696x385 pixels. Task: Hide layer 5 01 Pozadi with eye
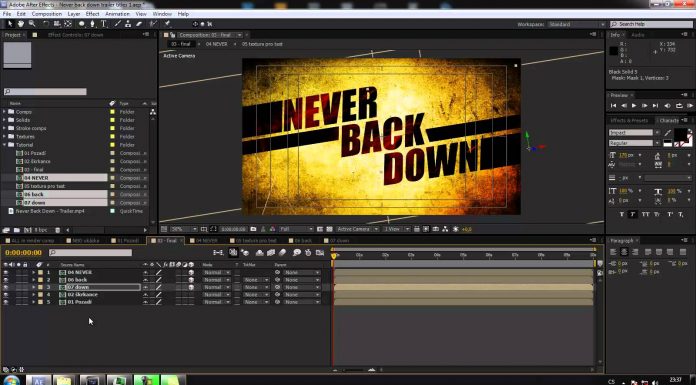[6, 302]
